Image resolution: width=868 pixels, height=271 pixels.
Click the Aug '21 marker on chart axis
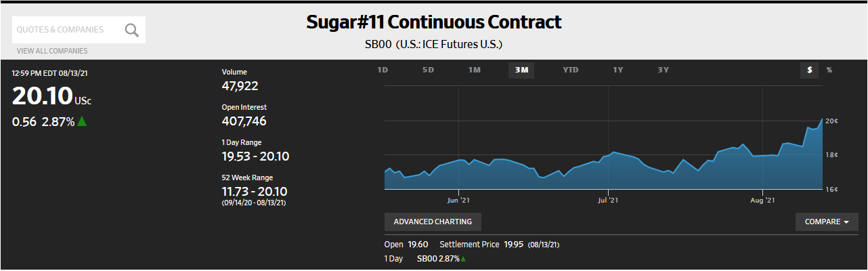coord(762,200)
